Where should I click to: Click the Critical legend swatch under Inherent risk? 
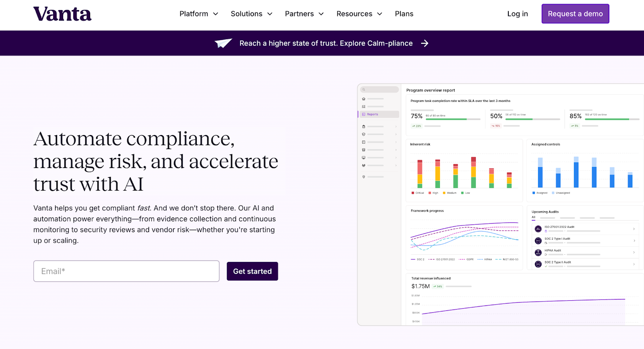click(413, 193)
